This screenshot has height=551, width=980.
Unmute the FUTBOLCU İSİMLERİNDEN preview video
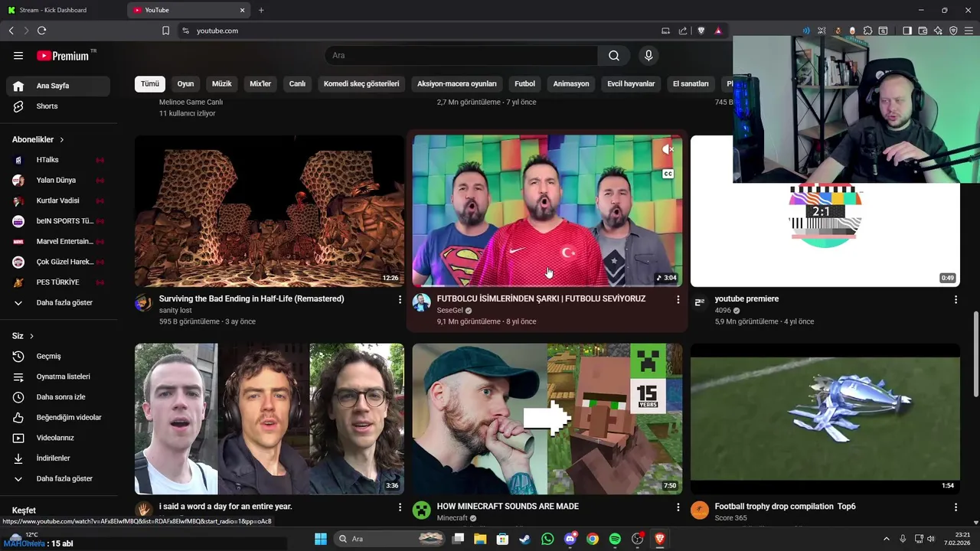click(x=668, y=150)
